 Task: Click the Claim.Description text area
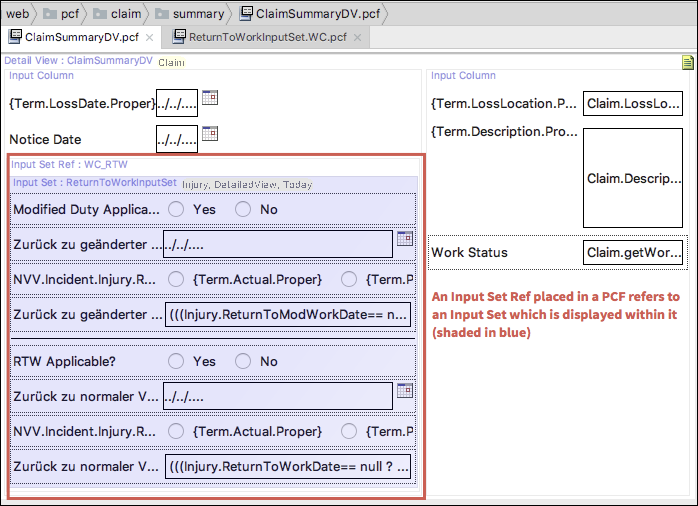click(x=633, y=177)
